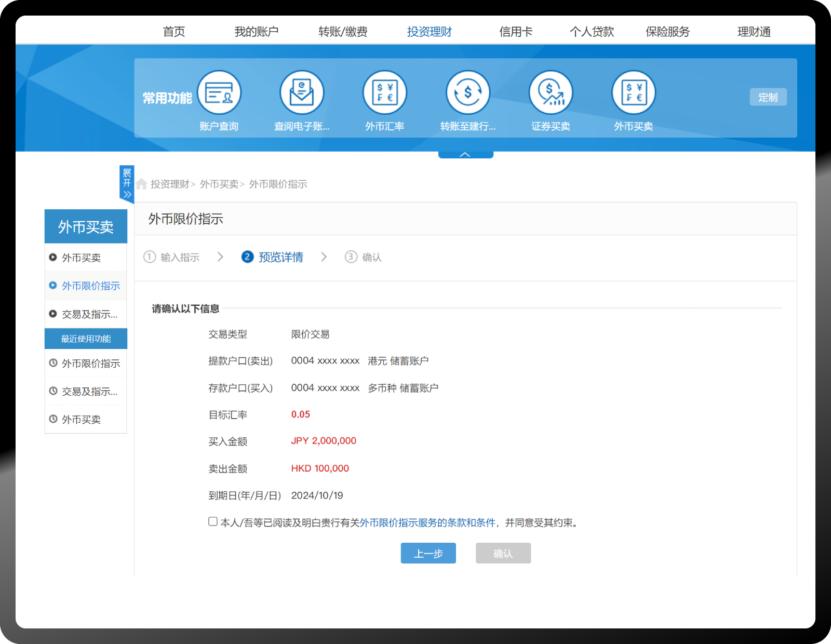Open 转账/缴费 menu
Viewport: 831px width, 644px height.
click(x=343, y=32)
